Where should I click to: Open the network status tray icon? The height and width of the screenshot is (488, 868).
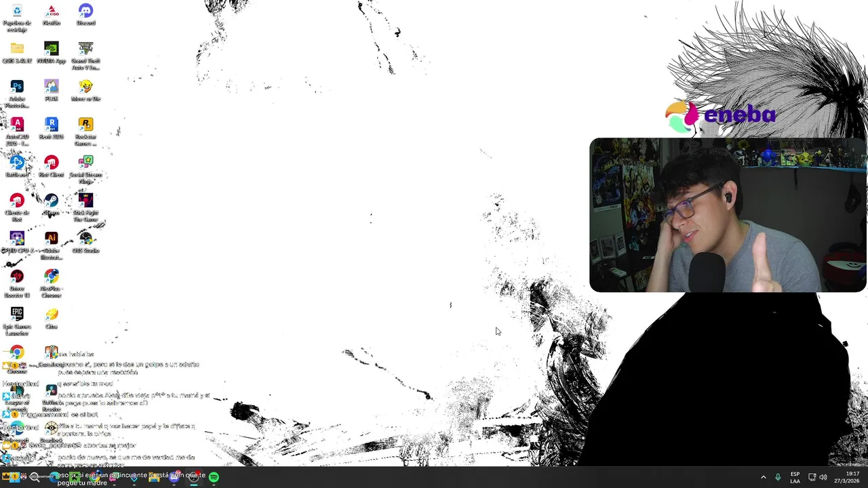[812, 477]
